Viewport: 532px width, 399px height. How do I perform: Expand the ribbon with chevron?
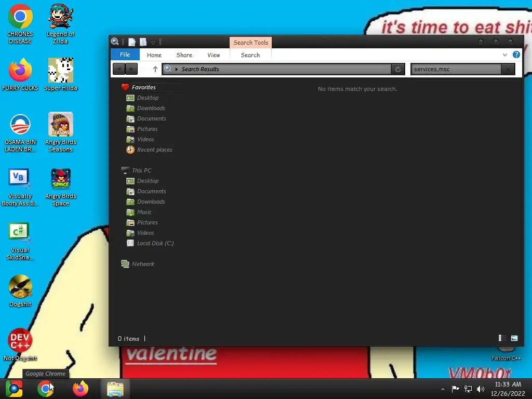(505, 55)
